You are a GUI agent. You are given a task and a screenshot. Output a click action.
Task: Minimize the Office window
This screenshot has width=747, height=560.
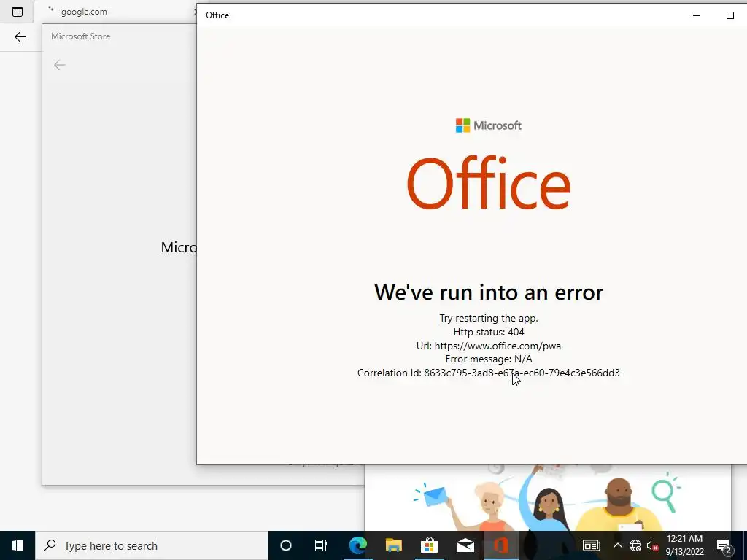(697, 15)
